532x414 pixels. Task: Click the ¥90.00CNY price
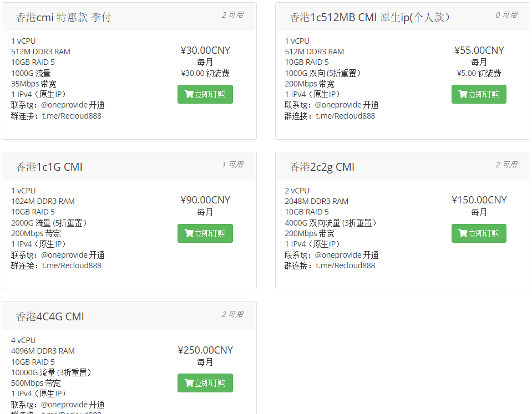point(205,200)
